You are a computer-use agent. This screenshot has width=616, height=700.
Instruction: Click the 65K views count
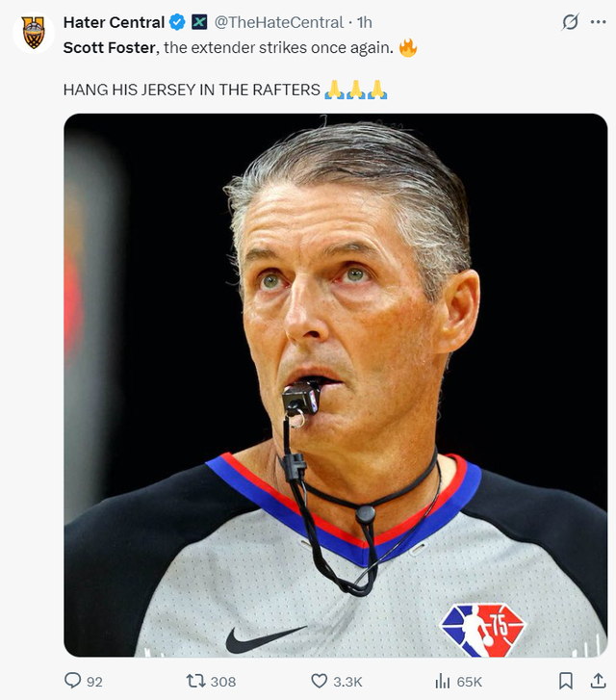[470, 682]
